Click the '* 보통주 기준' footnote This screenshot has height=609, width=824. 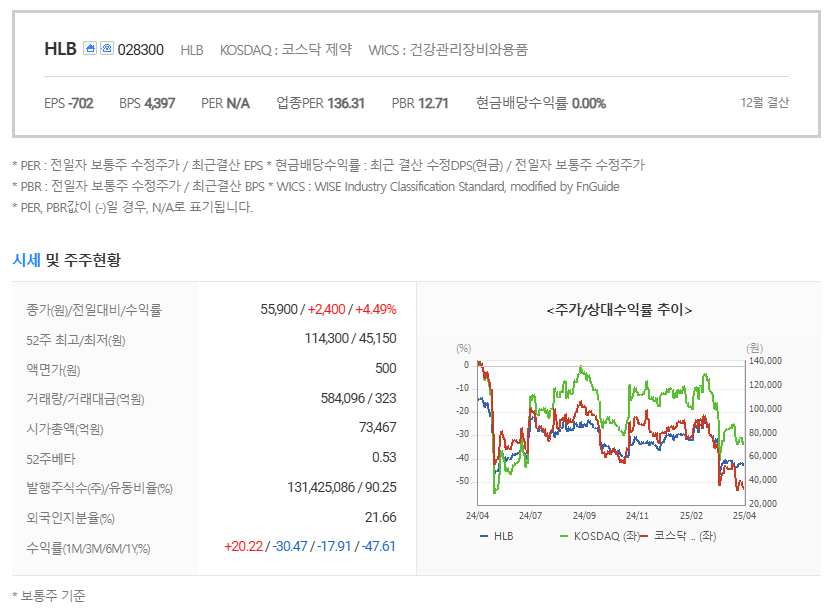(49, 595)
